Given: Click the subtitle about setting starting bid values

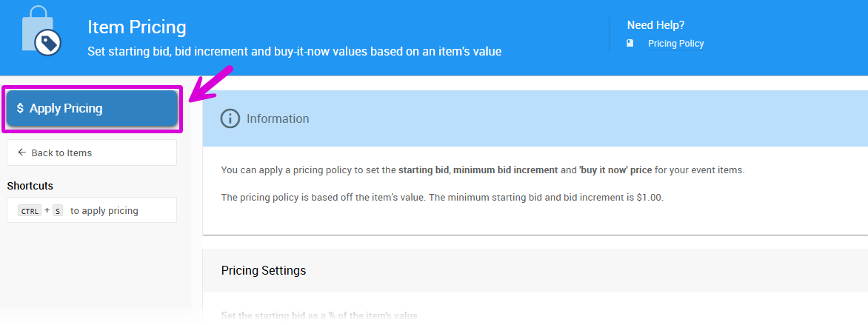Looking at the screenshot, I should [x=294, y=52].
